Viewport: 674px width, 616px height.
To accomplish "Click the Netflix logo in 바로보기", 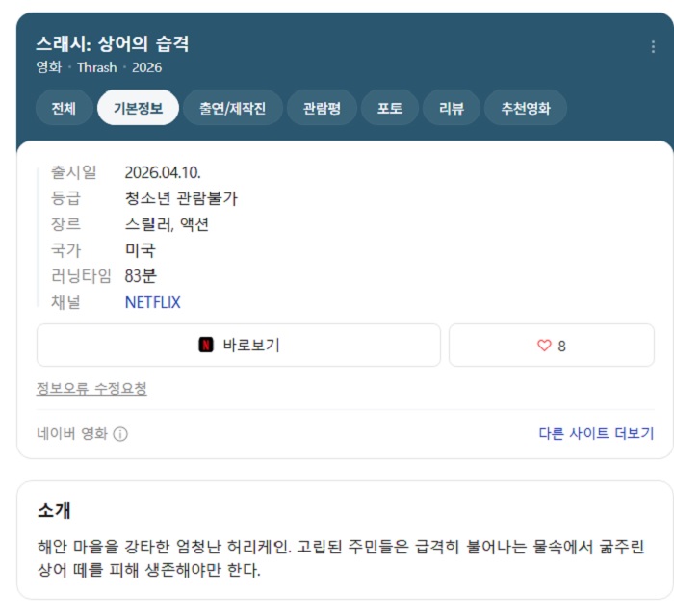I will pos(206,346).
